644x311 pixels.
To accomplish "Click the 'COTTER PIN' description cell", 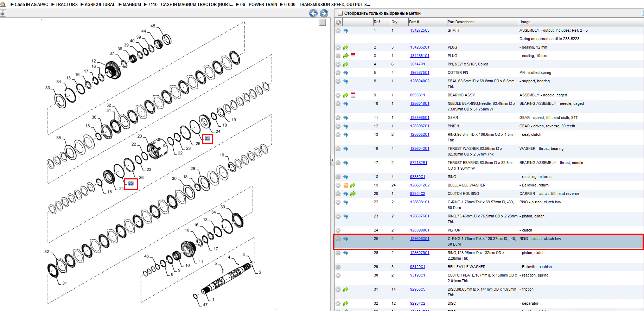I will point(458,73).
